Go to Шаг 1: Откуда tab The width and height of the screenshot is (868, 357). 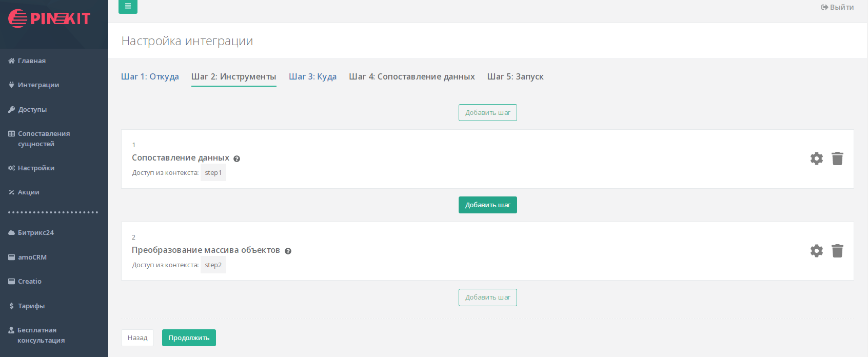[x=150, y=76]
